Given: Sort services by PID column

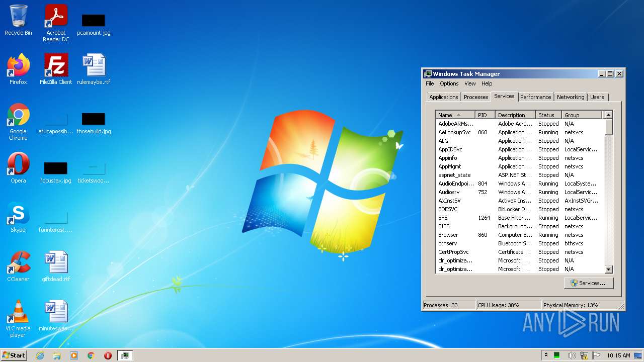Looking at the screenshot, I should point(486,115).
